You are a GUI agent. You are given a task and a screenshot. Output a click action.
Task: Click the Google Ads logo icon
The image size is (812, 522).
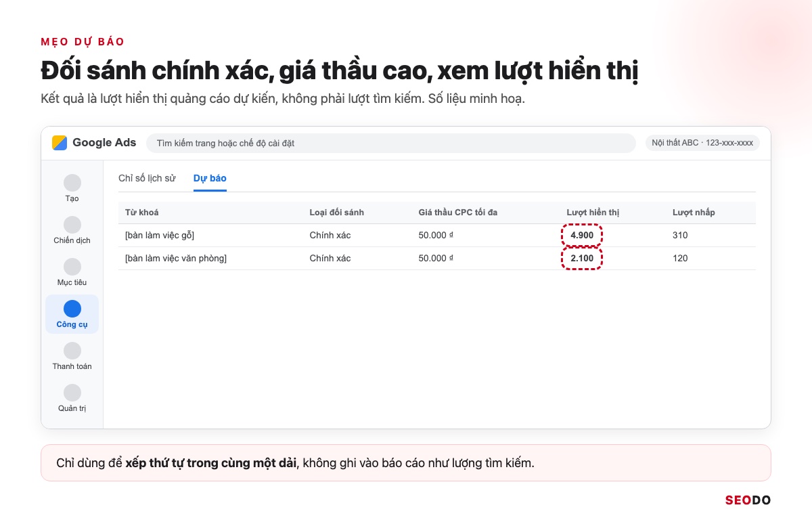60,143
